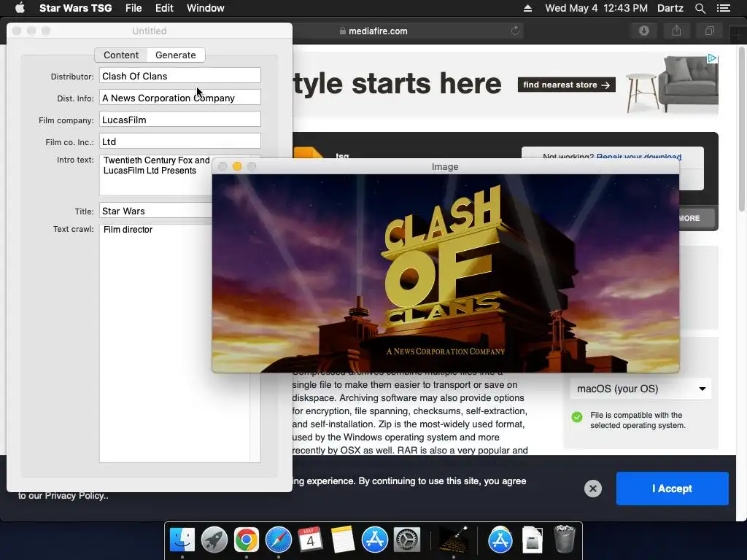Viewport: 747px width, 560px height.
Task: Open Finder from the dock
Action: (x=182, y=540)
